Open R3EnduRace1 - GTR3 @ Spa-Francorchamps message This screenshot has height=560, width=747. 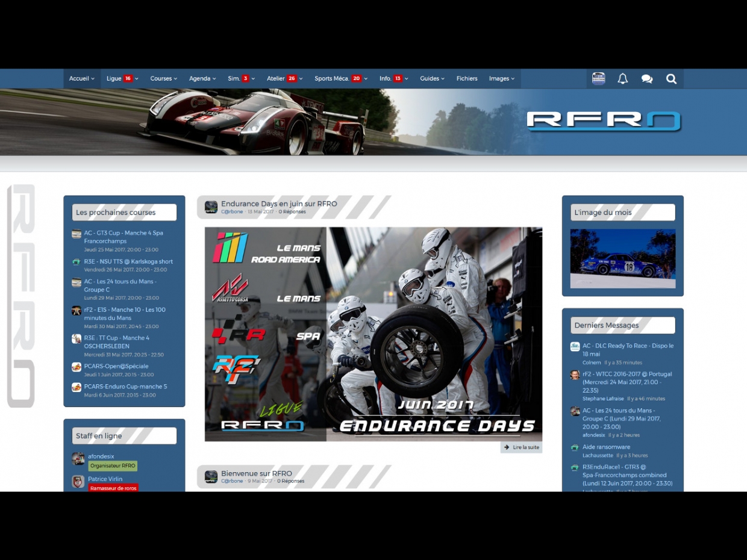point(627,475)
